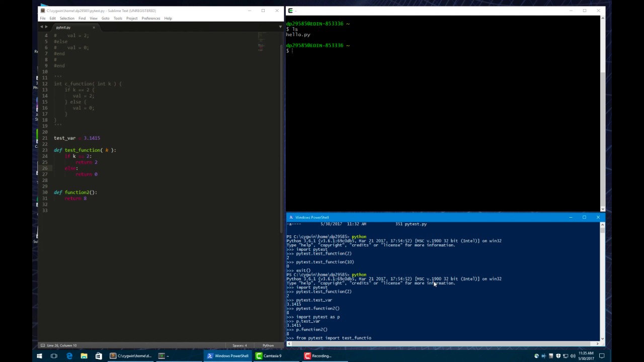Open the Python syntax selector in status bar

pos(268,345)
